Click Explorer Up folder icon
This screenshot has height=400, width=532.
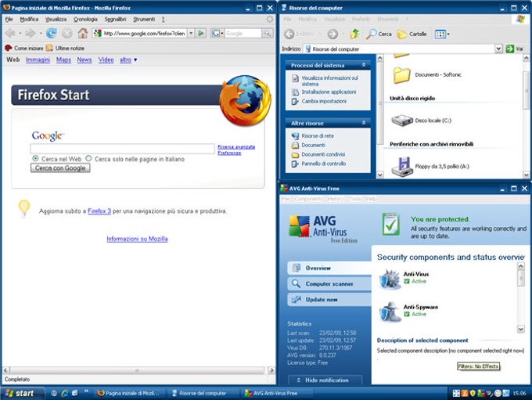[x=355, y=34]
